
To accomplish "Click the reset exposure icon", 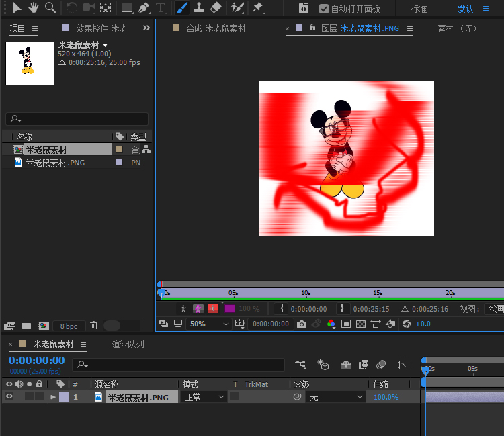I will [x=407, y=324].
